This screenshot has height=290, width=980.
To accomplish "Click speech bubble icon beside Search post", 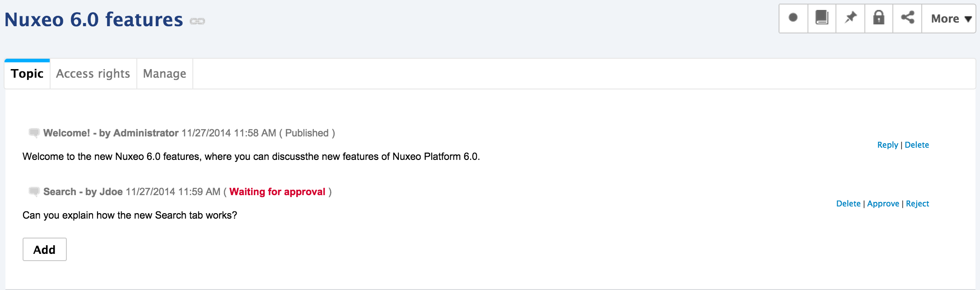I will point(34,192).
